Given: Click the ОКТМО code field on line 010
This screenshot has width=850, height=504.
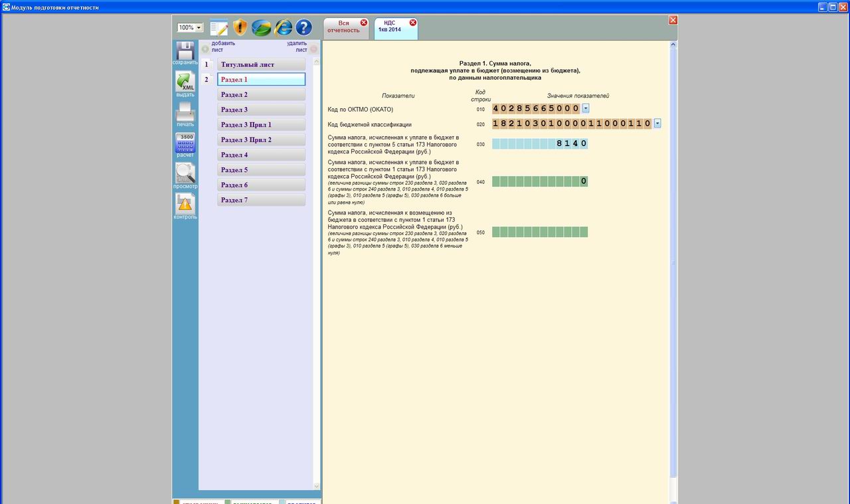Looking at the screenshot, I should pyautogui.click(x=536, y=109).
